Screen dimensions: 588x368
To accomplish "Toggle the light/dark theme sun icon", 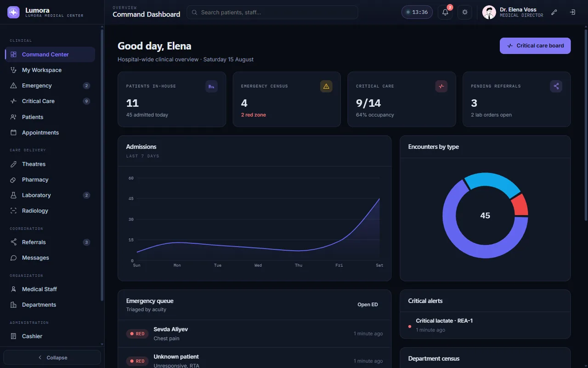I will (465, 12).
